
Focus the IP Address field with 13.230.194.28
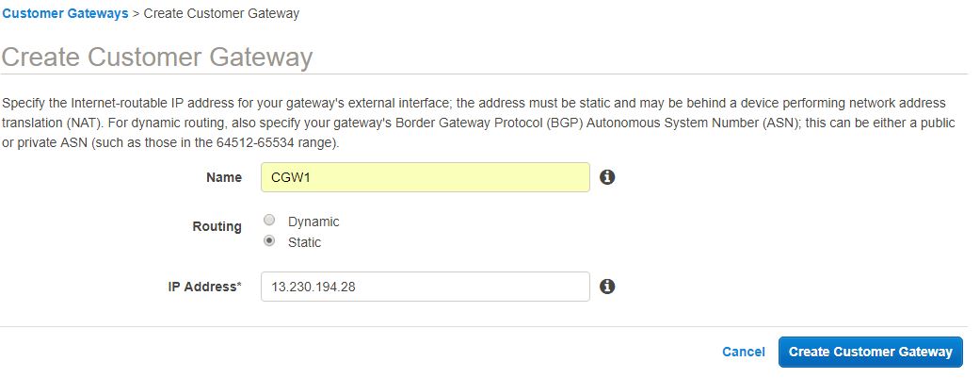pos(425,287)
